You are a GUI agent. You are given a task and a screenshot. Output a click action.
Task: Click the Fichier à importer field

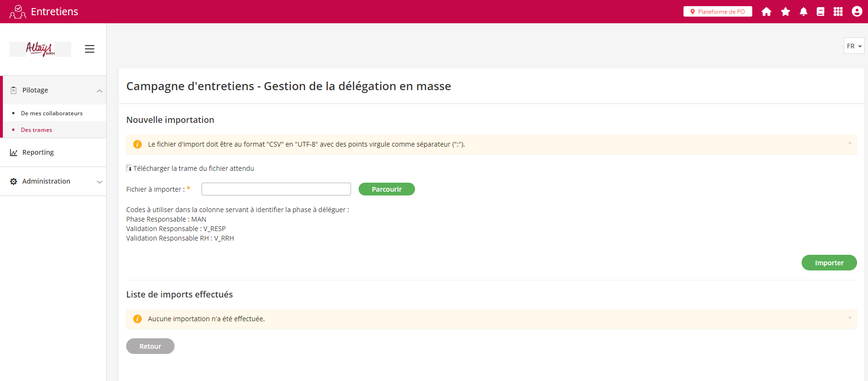pyautogui.click(x=276, y=189)
